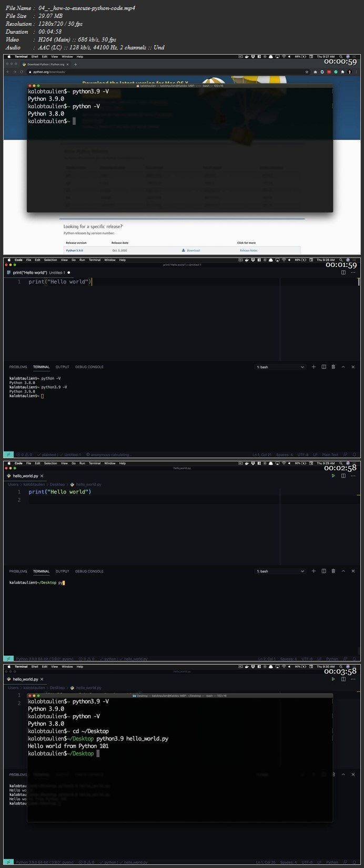The image size is (364, 868).
Task: Close the hello_world.py tab at 9:29 AM
Action: click(42, 476)
